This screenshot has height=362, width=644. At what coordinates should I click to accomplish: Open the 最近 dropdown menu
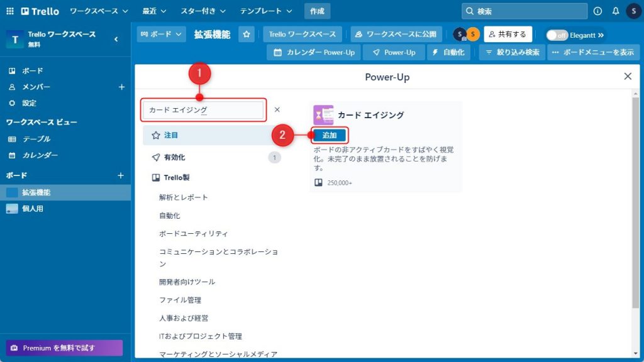pos(154,11)
